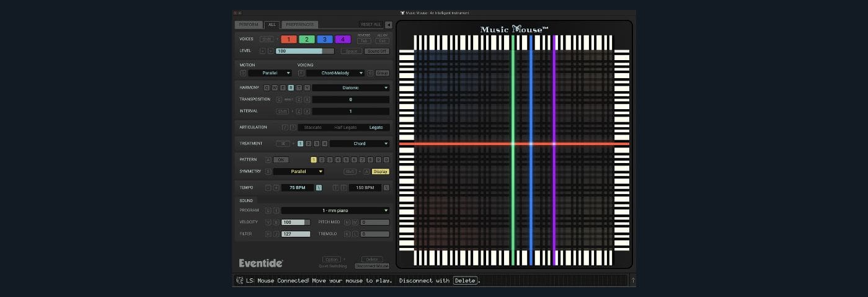The width and height of the screenshot is (868, 297).
Task: Choose Staccato articulation
Action: tap(313, 128)
